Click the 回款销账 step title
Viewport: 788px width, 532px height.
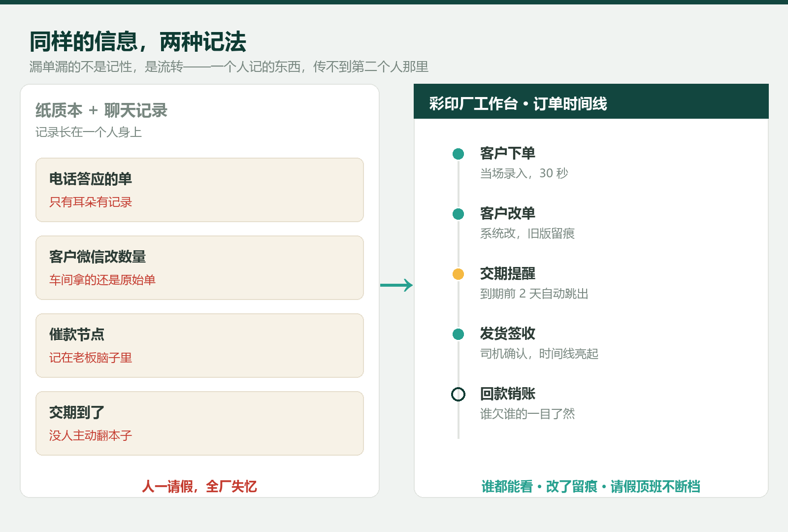point(508,394)
